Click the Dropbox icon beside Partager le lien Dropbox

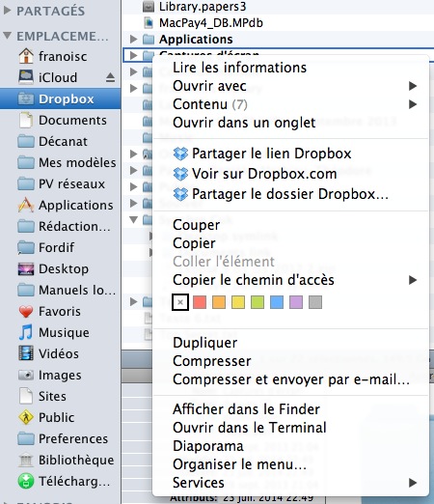[x=180, y=154]
